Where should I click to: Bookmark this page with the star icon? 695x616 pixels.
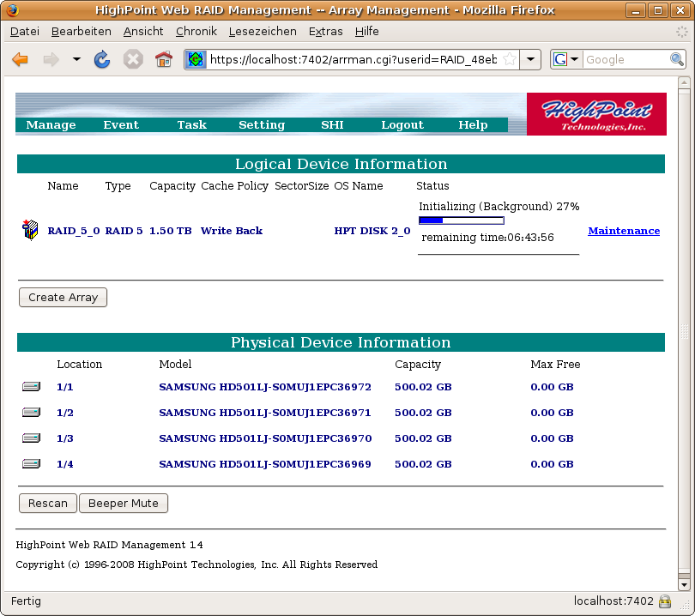510,59
